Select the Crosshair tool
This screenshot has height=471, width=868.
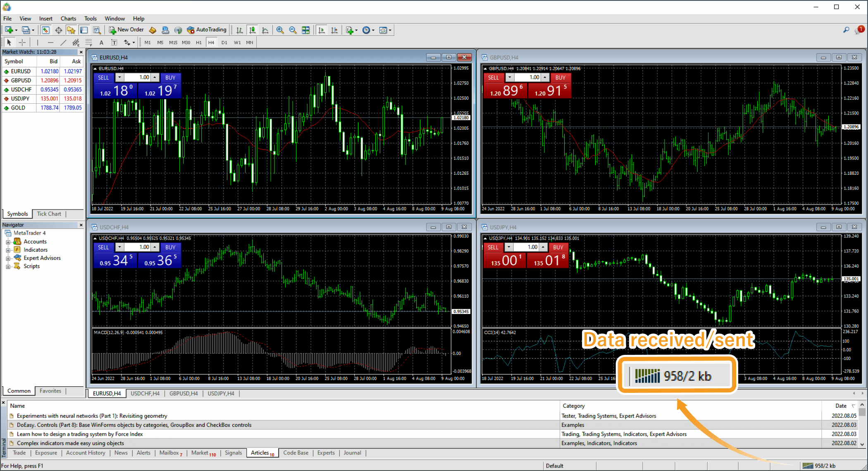(x=23, y=42)
